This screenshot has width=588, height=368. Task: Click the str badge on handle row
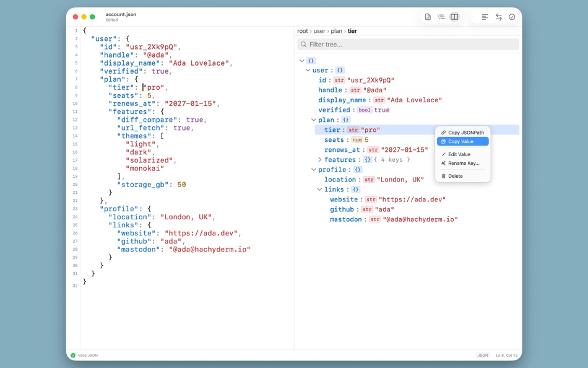[x=355, y=90]
